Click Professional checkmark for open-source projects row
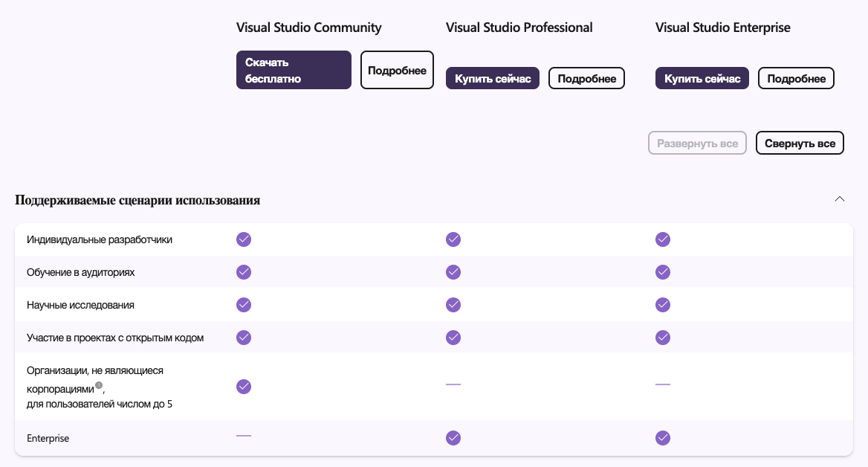Image resolution: width=868 pixels, height=467 pixels. (x=453, y=338)
